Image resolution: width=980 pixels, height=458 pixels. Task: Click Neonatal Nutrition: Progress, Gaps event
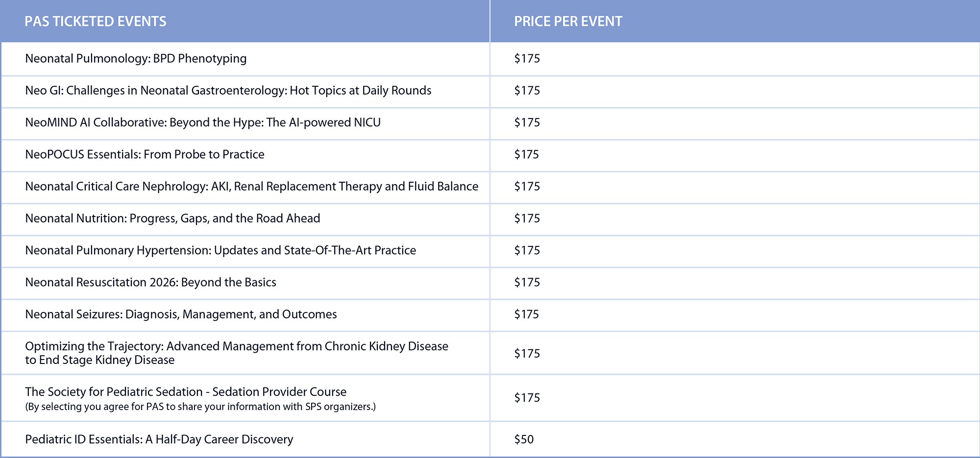click(x=172, y=218)
